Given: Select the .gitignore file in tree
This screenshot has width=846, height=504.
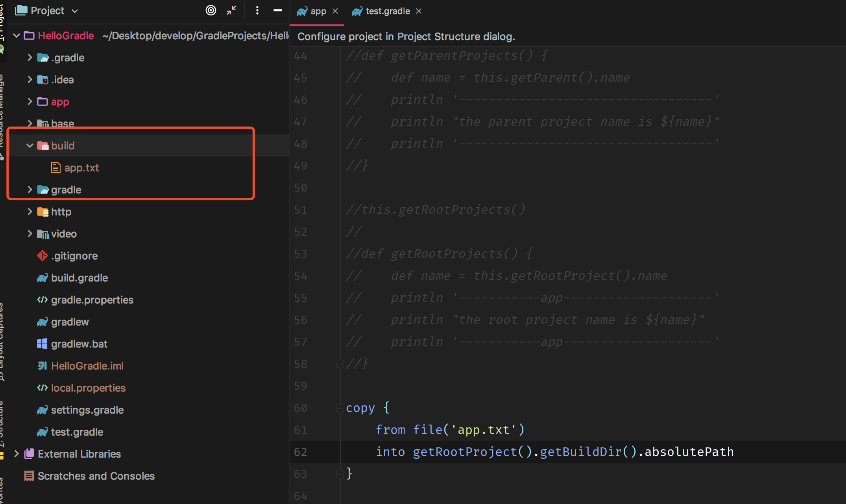Looking at the screenshot, I should pyautogui.click(x=74, y=256).
